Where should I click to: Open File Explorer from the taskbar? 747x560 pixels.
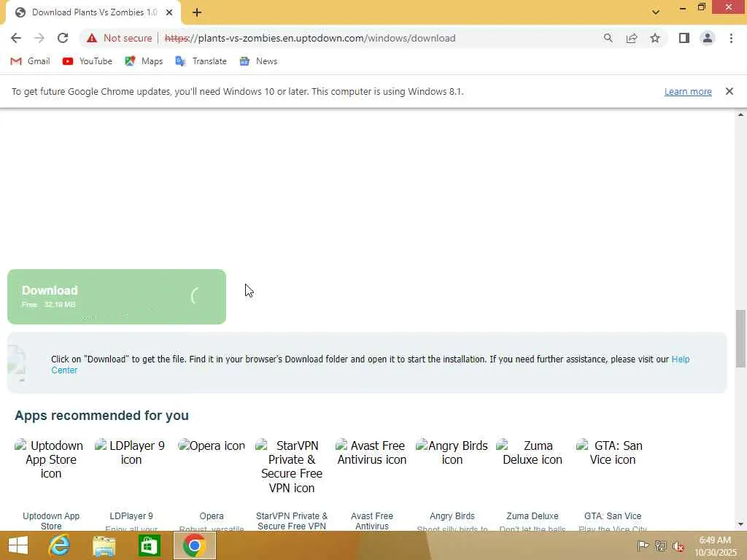pyautogui.click(x=104, y=545)
